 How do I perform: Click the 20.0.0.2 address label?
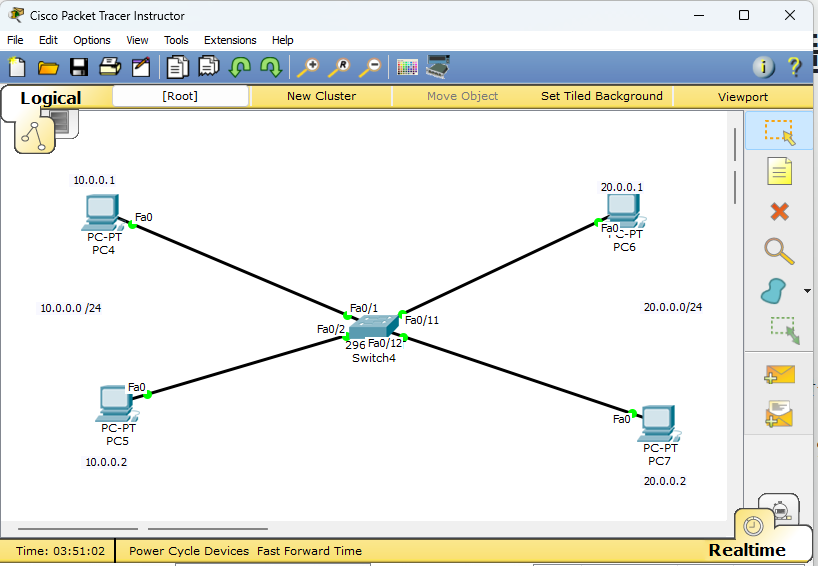point(665,481)
